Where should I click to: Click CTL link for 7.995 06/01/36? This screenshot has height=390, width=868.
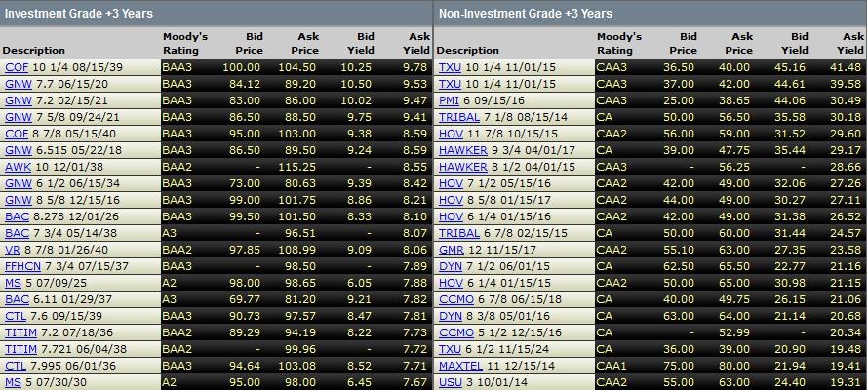16,367
